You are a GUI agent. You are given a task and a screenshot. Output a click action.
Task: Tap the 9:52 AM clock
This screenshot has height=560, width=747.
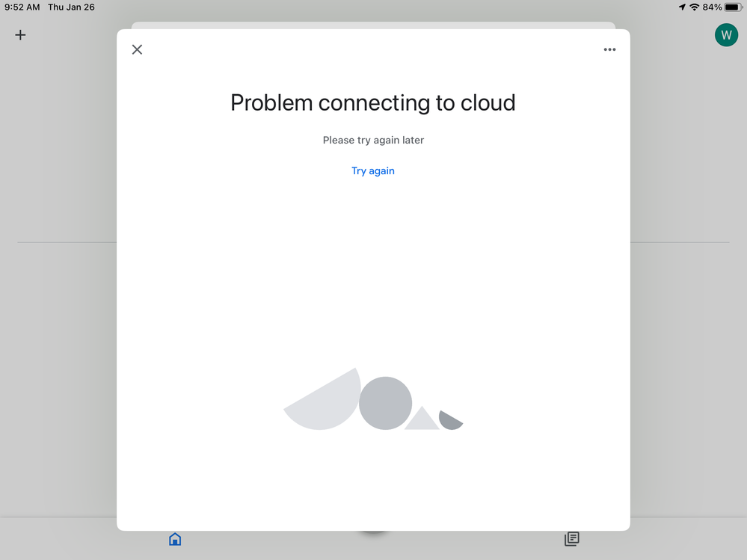click(x=22, y=7)
